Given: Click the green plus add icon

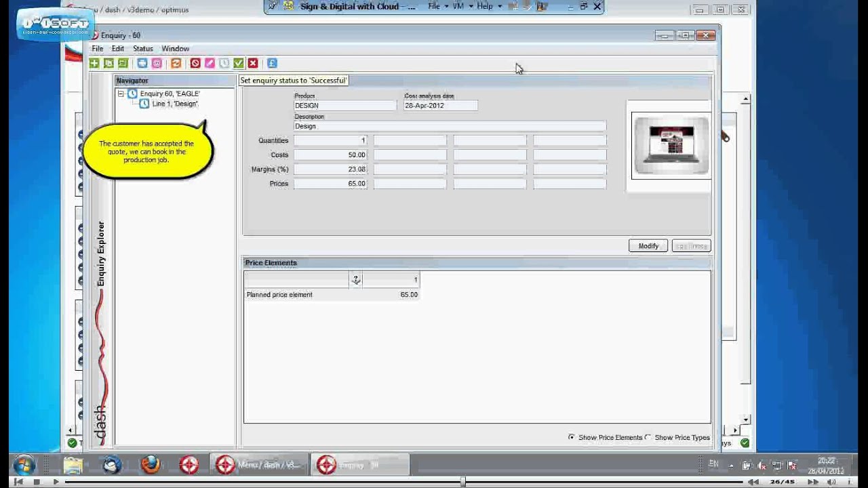Looking at the screenshot, I should (94, 63).
